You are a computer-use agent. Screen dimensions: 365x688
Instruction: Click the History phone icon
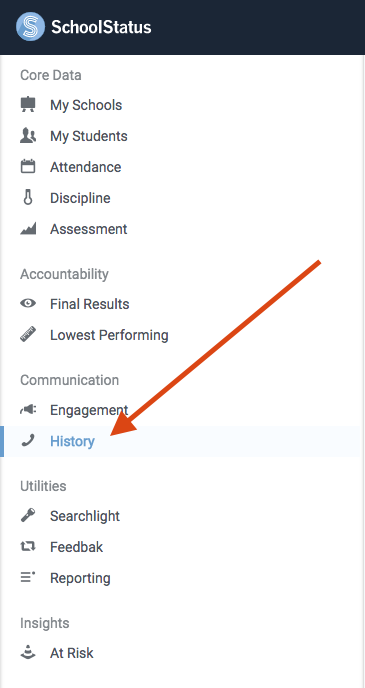point(28,441)
